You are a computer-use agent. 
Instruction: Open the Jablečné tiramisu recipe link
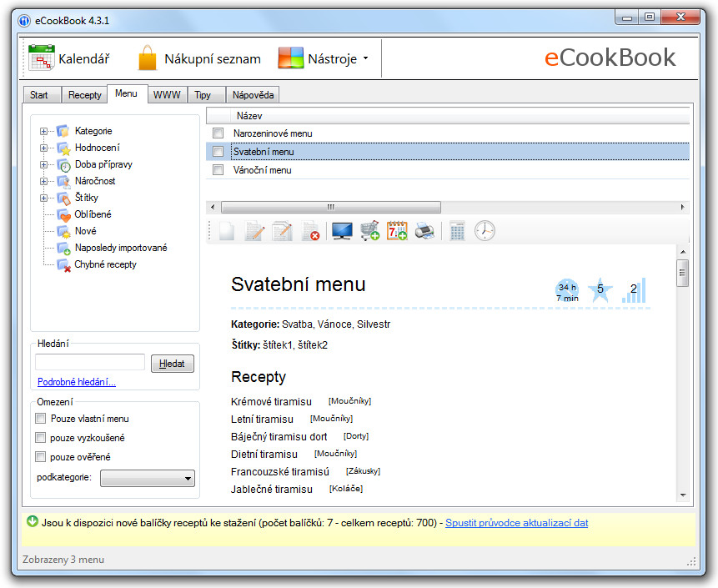[272, 489]
